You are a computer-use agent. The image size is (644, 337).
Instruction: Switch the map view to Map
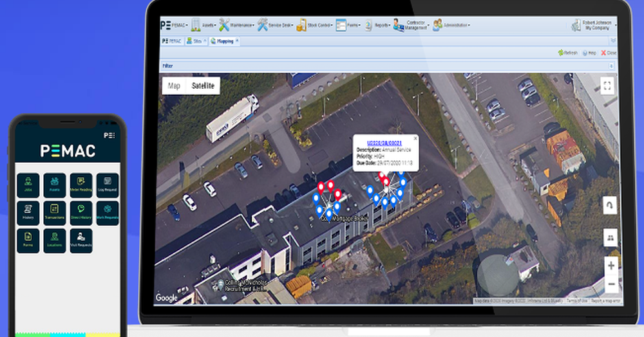click(x=174, y=86)
